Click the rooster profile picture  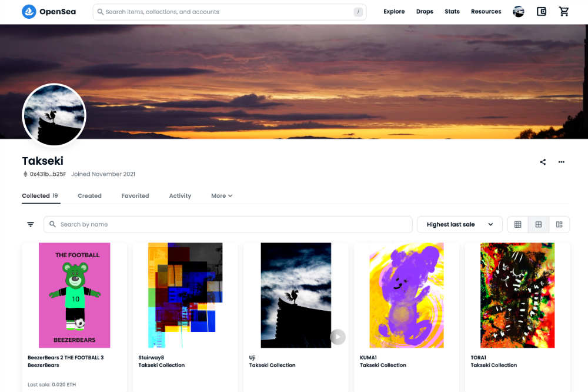pos(54,115)
